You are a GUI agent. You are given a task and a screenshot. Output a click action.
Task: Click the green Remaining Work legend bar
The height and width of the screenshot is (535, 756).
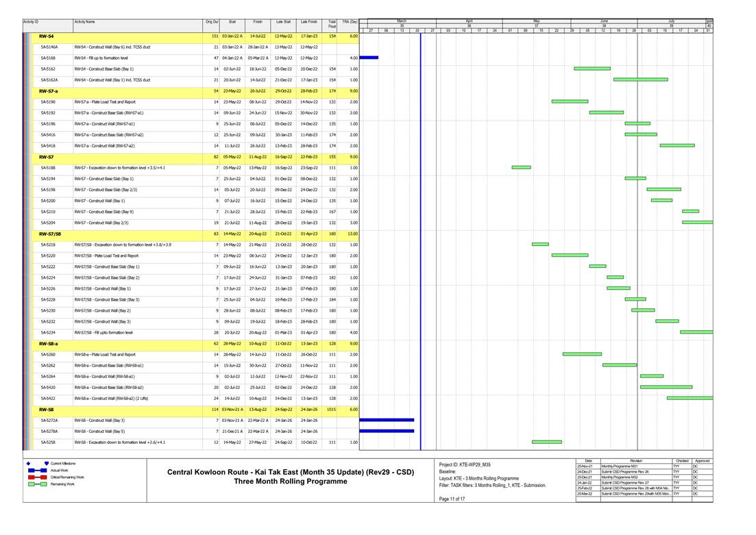tap(37, 484)
